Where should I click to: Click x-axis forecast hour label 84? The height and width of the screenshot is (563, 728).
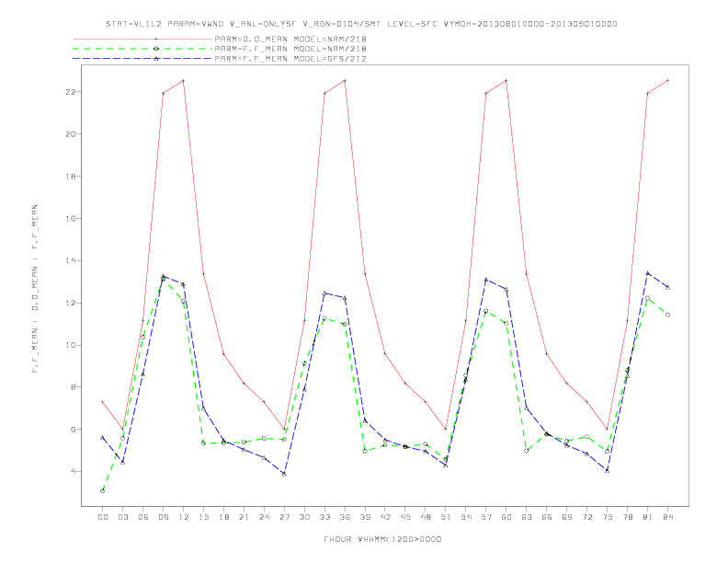[x=668, y=517]
